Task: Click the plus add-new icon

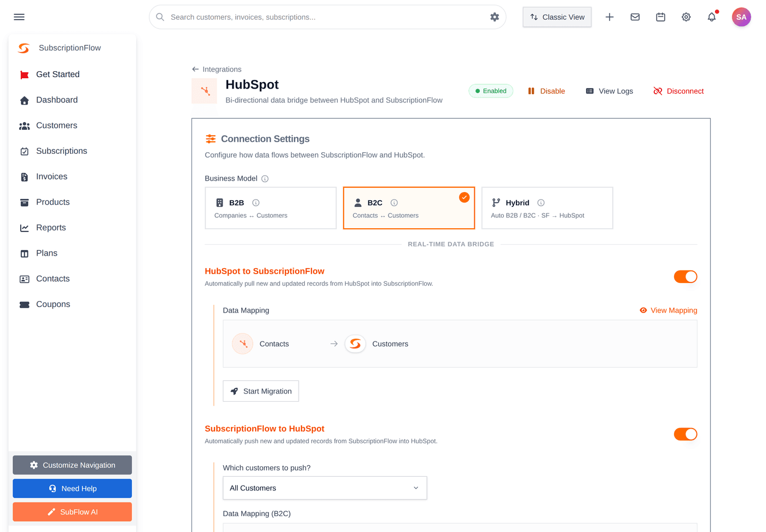Action: [x=610, y=17]
